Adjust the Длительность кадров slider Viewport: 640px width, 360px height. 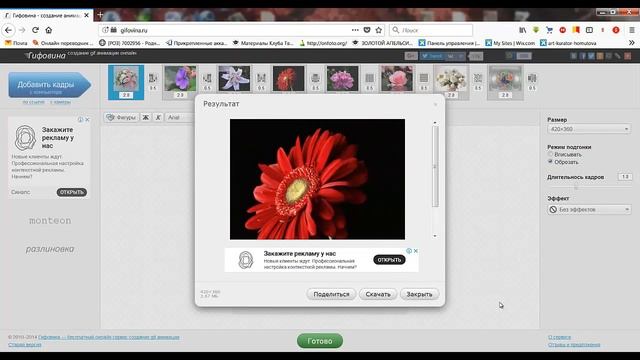576,187
